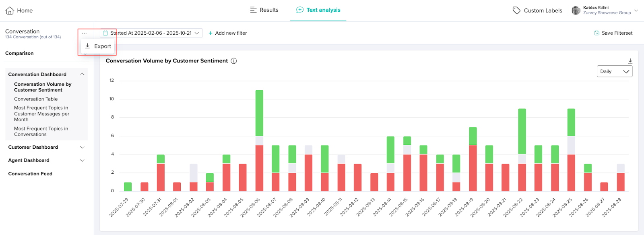Screen dimensions: 644x235
Task: Open the Started At date range dropdown
Action: 151,33
